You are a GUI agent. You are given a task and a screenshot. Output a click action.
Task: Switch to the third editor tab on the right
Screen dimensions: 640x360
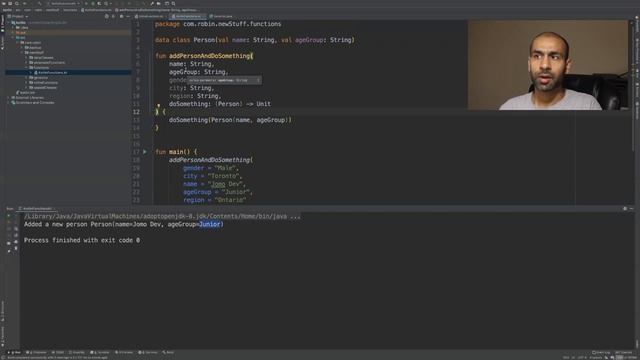click(221, 16)
